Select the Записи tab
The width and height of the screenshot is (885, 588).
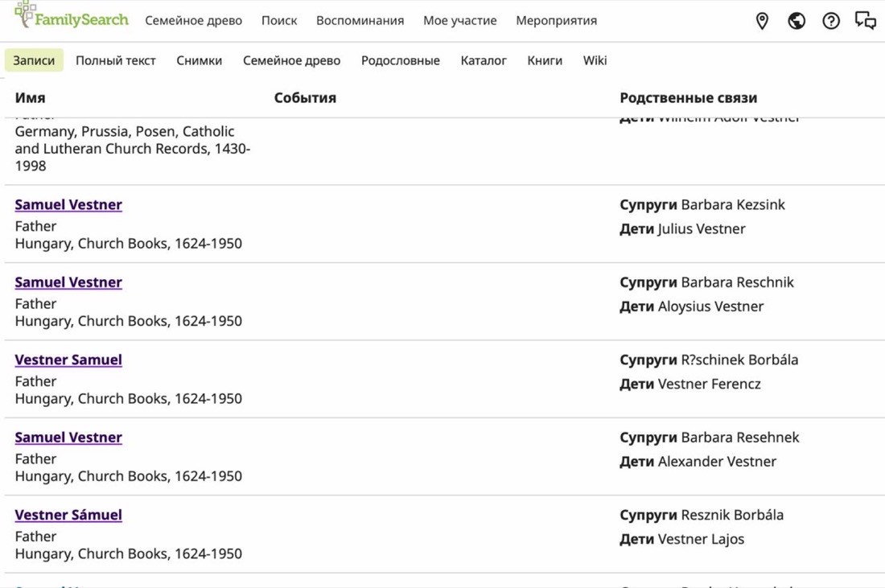[34, 60]
